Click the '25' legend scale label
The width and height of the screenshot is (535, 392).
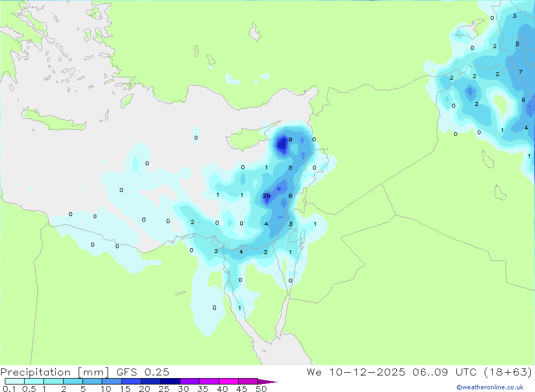[164, 389]
